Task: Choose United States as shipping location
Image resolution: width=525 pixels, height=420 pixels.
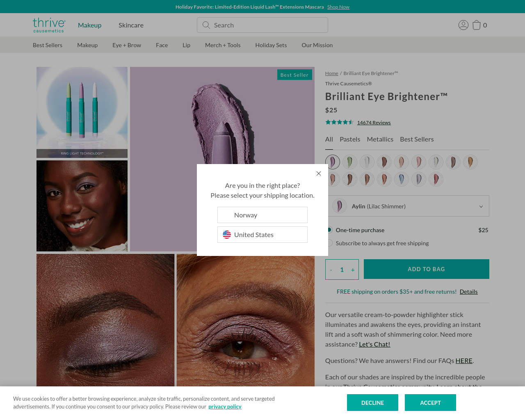Action: [262, 235]
